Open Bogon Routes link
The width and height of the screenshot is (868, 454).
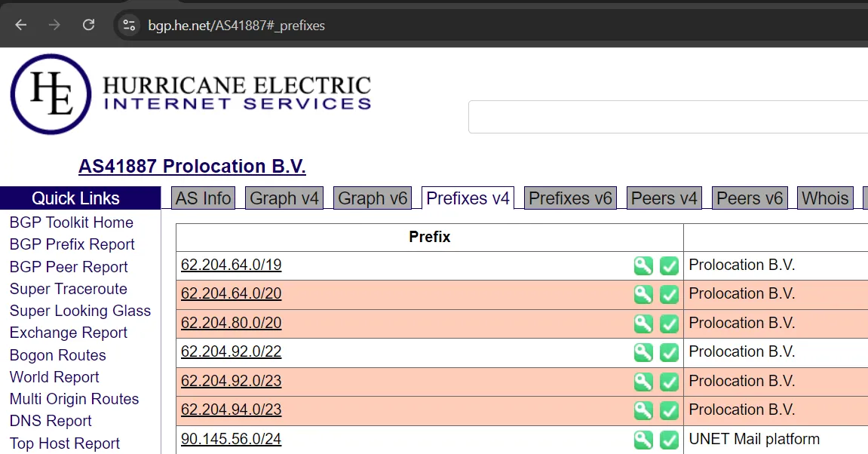click(x=57, y=355)
